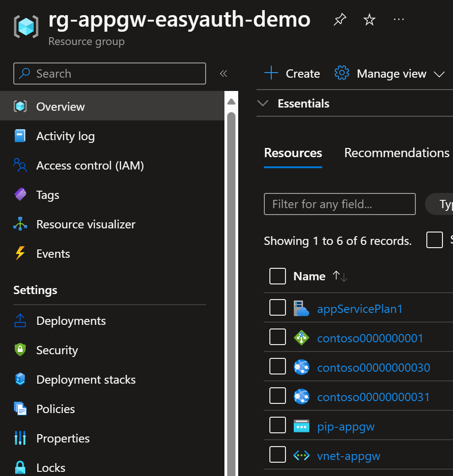
Task: Click the Properties sliders icon
Action: [x=20, y=438]
